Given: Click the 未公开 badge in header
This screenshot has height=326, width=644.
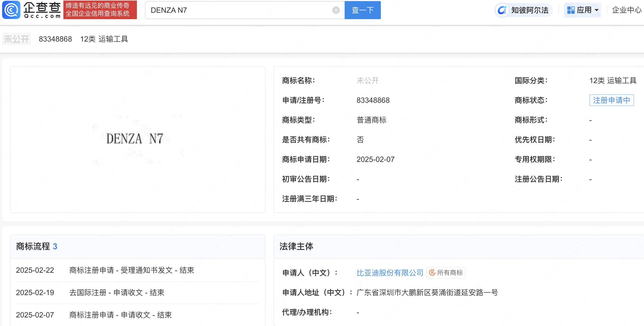Looking at the screenshot, I should (17, 39).
